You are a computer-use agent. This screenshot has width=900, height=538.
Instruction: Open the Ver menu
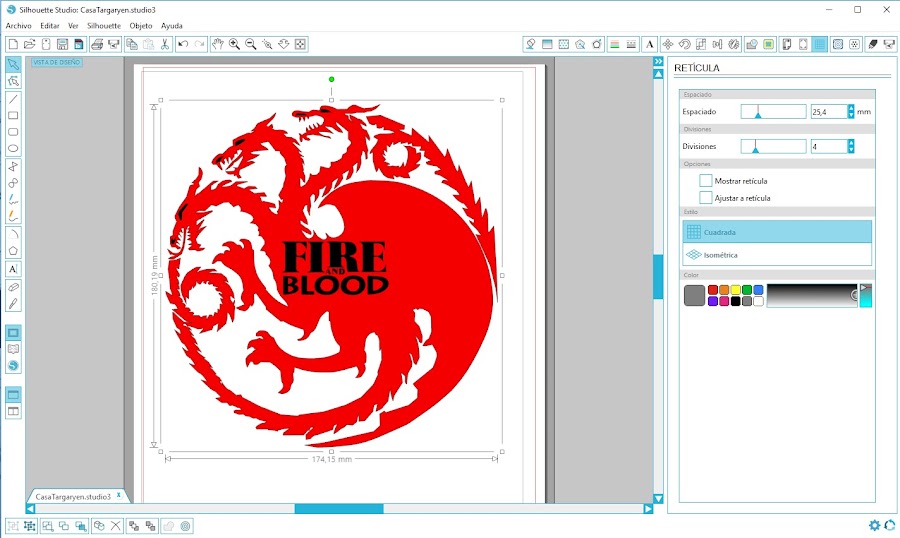coord(73,26)
